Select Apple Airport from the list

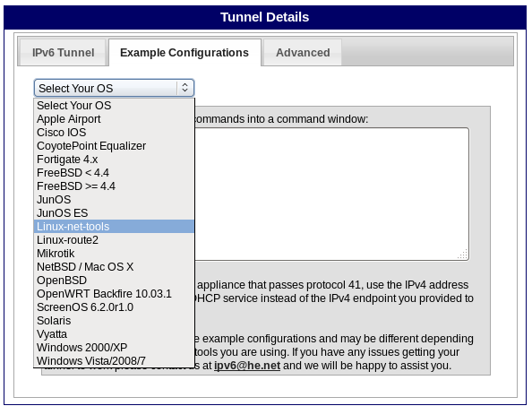pos(114,119)
